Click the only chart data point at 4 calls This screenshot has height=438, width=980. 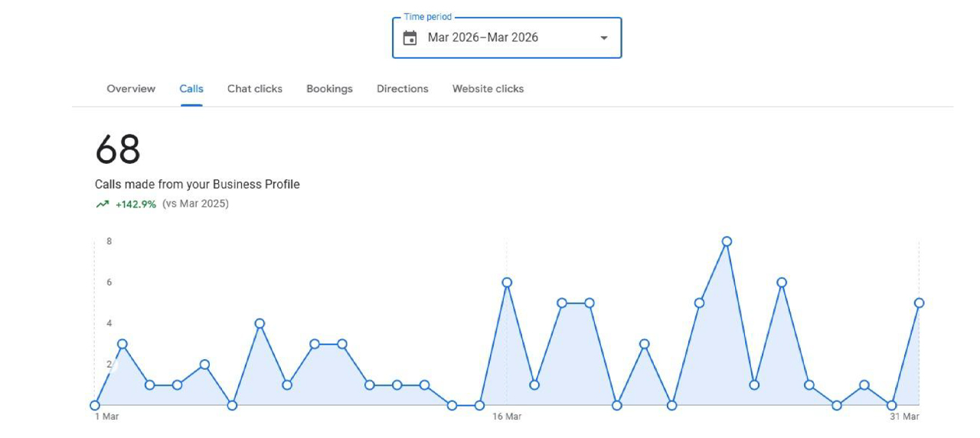click(x=260, y=323)
